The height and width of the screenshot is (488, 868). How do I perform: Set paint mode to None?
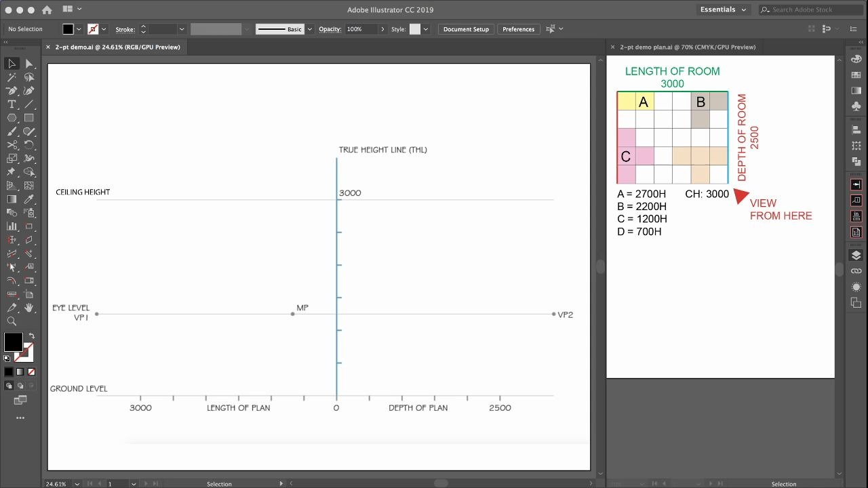(x=31, y=372)
